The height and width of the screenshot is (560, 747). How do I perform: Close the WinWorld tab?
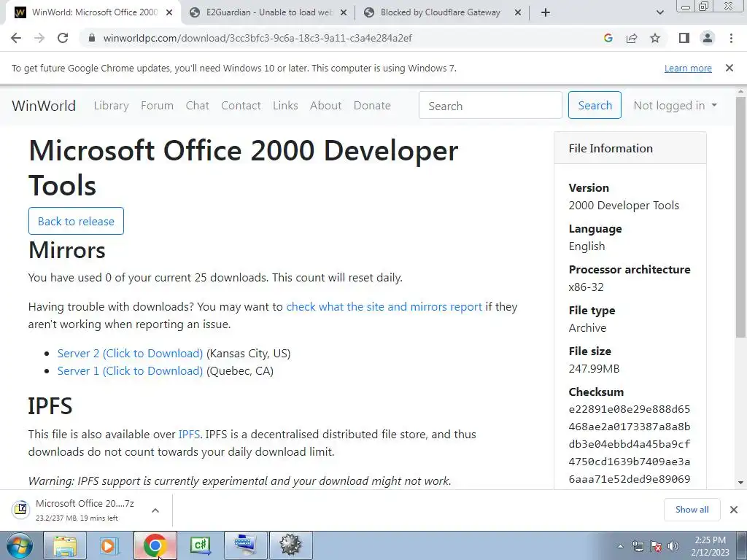(x=169, y=13)
